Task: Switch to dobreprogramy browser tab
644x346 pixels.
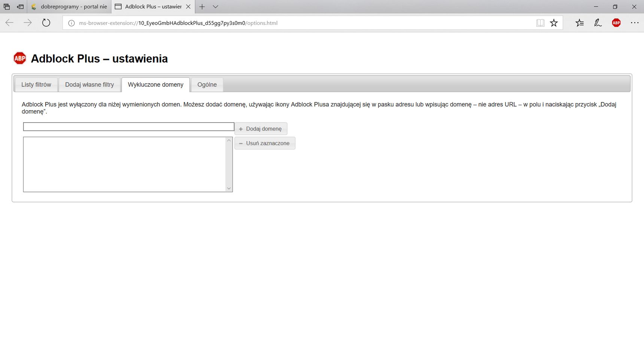Action: pos(69,7)
